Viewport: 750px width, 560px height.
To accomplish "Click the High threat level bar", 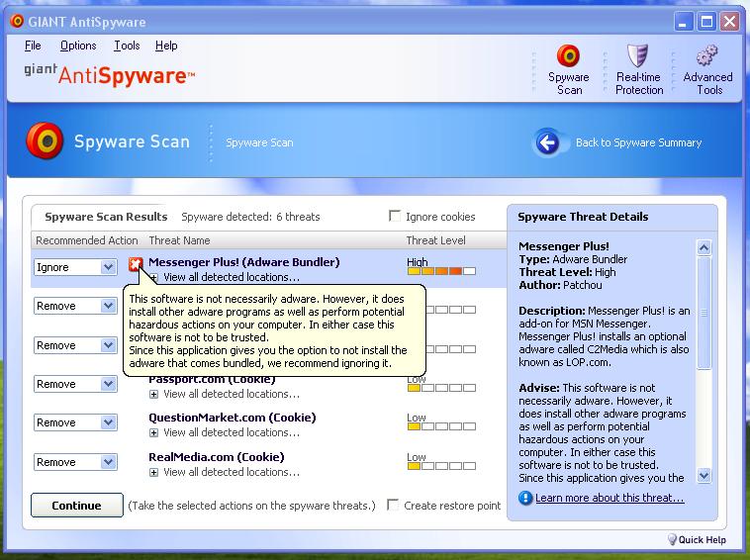I will (441, 271).
